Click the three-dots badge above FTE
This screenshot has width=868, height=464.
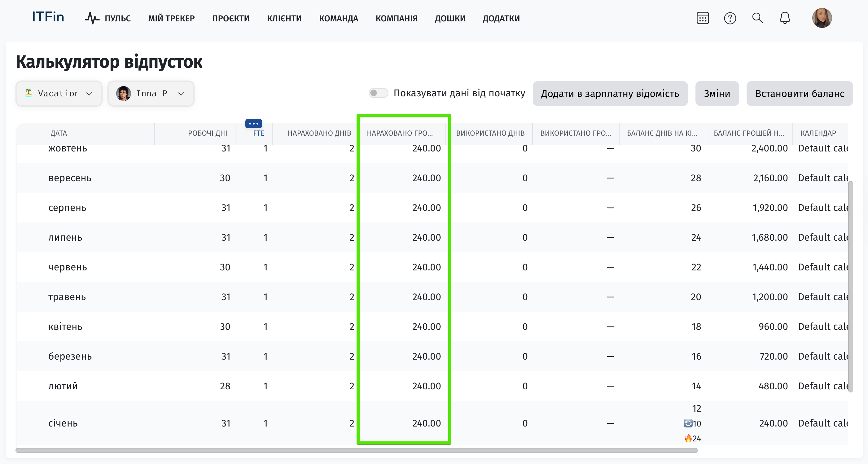click(253, 124)
